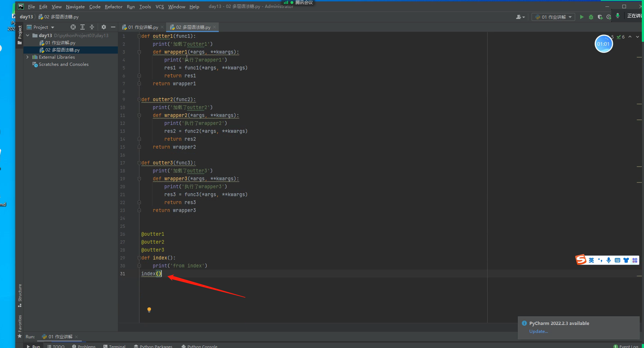Click 02 多层语法糖.py in the breadcrumb
This screenshot has height=348, width=644.
click(58, 17)
